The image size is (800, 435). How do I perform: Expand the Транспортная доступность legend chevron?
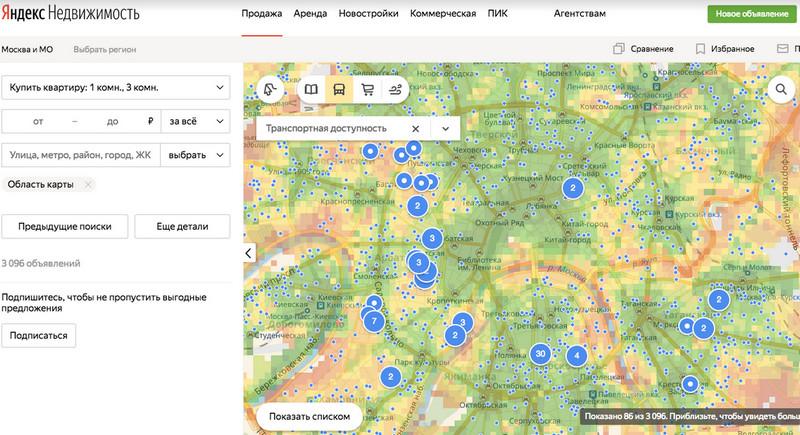(445, 129)
